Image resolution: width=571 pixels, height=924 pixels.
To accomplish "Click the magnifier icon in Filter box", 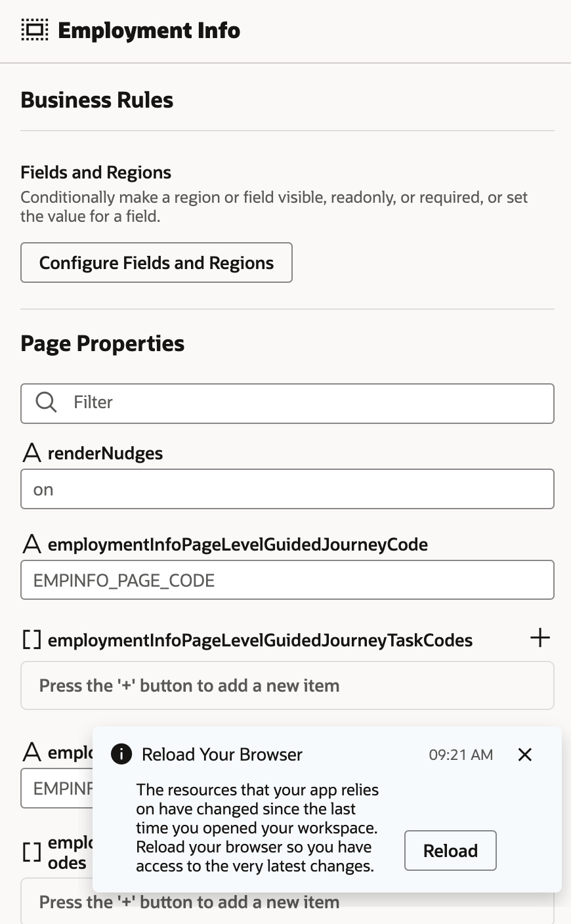I will pyautogui.click(x=46, y=402).
